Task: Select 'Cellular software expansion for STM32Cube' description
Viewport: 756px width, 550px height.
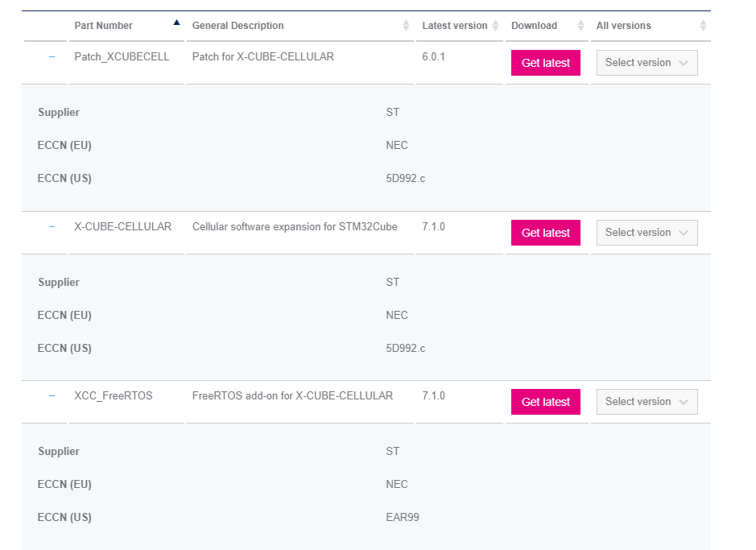Action: click(x=295, y=226)
